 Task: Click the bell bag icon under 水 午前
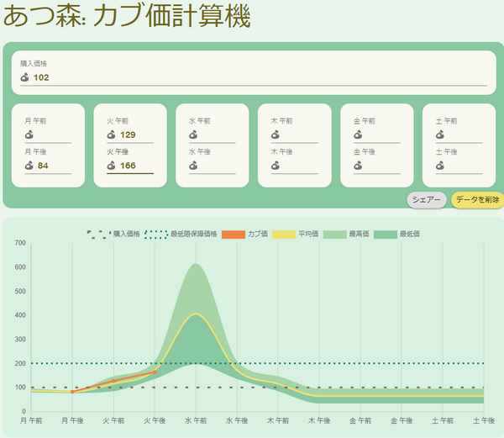[x=193, y=135]
